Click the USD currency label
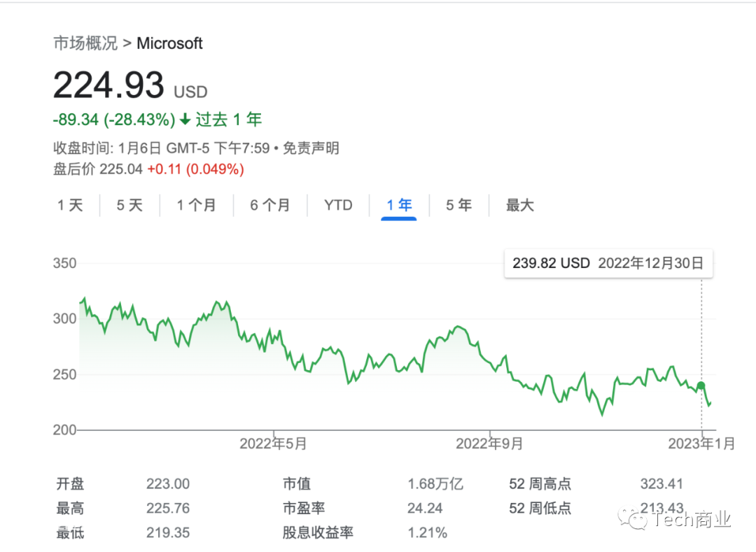756x552 pixels. pyautogui.click(x=190, y=92)
